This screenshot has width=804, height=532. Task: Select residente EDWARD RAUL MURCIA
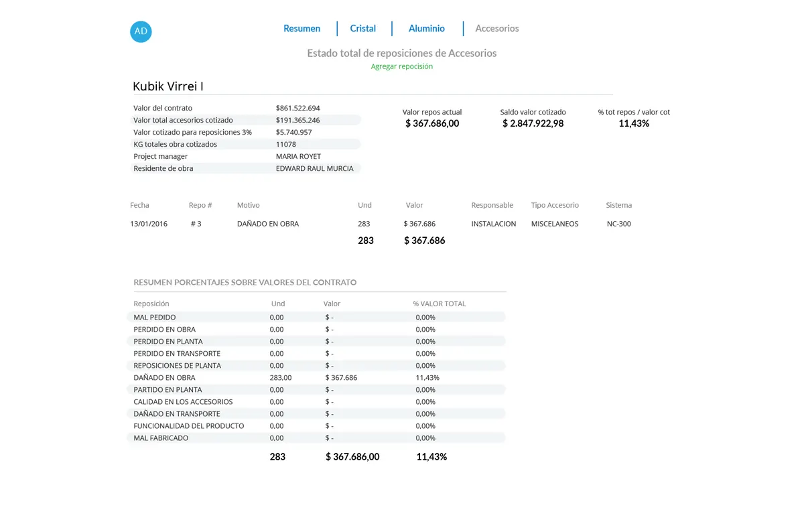(x=315, y=168)
